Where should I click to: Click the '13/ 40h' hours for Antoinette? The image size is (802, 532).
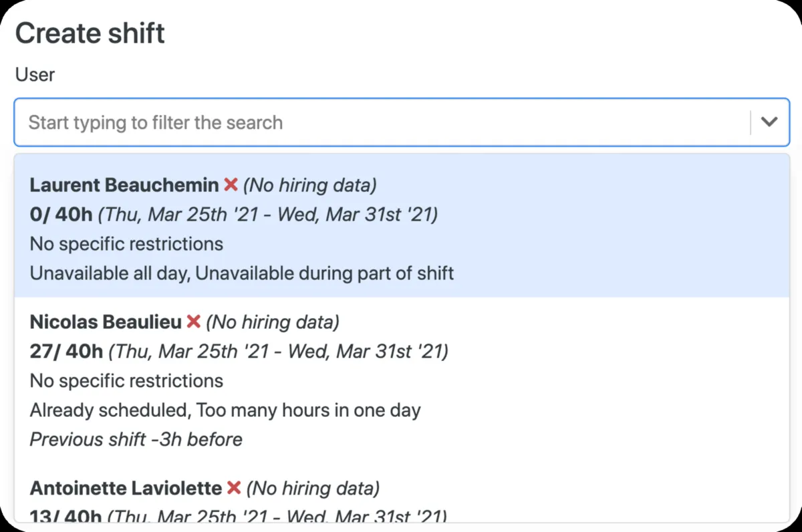click(66, 516)
